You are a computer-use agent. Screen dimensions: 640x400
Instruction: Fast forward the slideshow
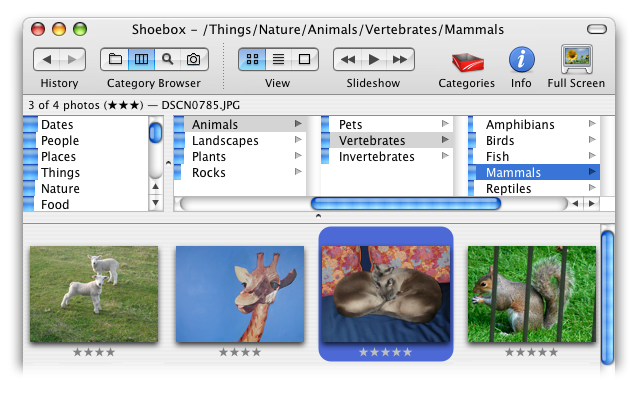coord(400,60)
